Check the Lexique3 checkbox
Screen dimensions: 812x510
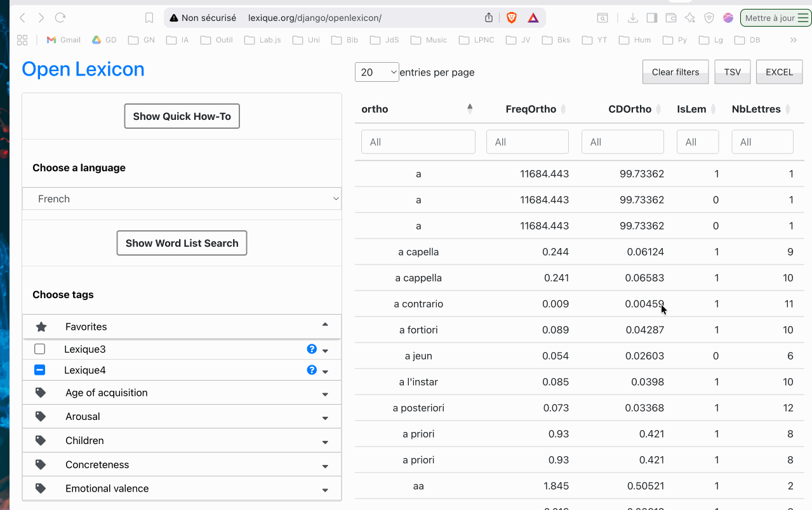pos(40,349)
